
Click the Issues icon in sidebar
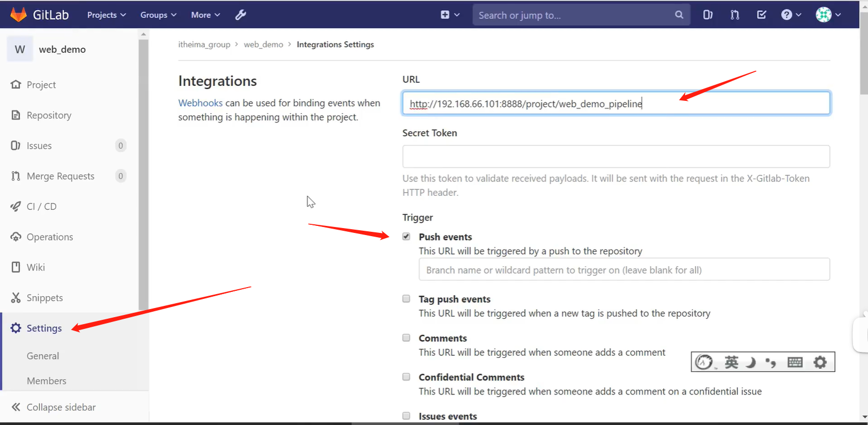[x=16, y=145]
